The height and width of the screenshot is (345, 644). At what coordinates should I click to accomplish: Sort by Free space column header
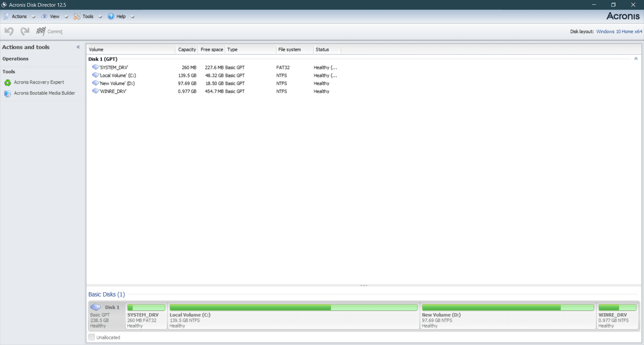click(212, 49)
